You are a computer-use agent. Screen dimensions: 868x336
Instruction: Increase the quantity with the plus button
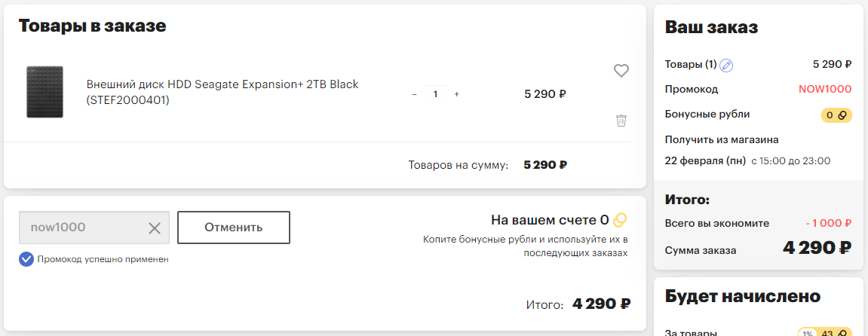click(457, 94)
